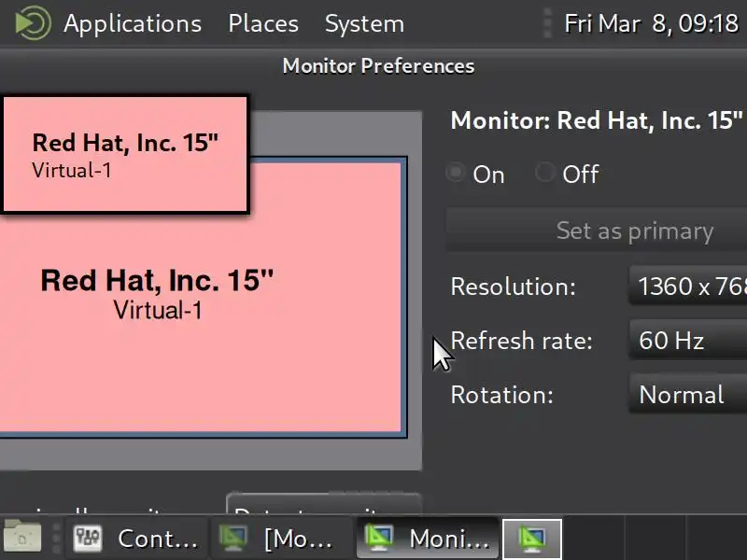Open the Rotation dropdown showing Normal
The width and height of the screenshot is (747, 560).
click(x=688, y=395)
